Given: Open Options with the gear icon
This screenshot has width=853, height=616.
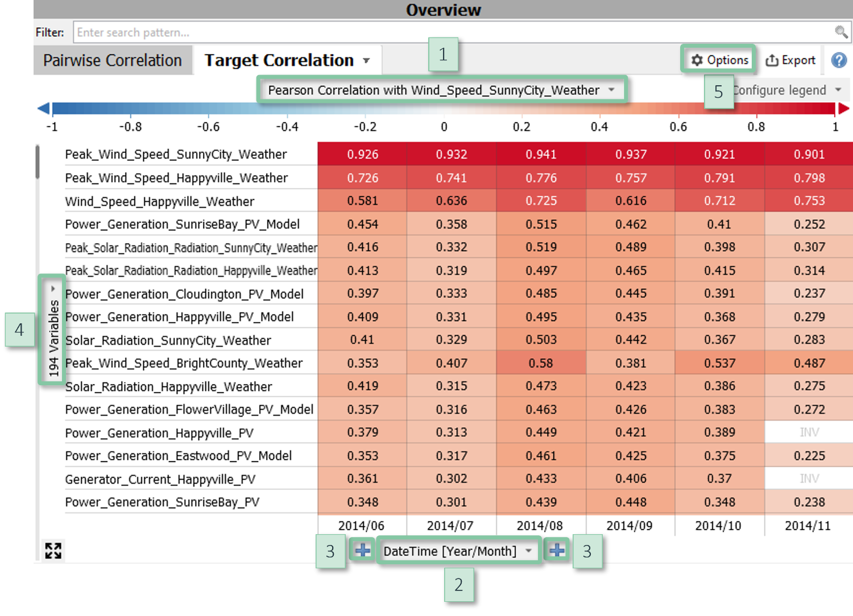Looking at the screenshot, I should pos(719,60).
